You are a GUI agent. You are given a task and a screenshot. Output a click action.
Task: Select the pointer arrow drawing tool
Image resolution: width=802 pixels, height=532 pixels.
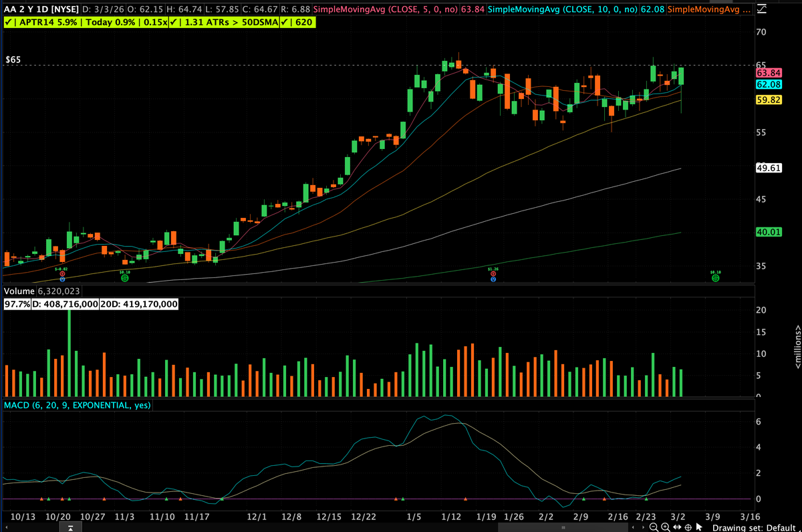coord(698,527)
